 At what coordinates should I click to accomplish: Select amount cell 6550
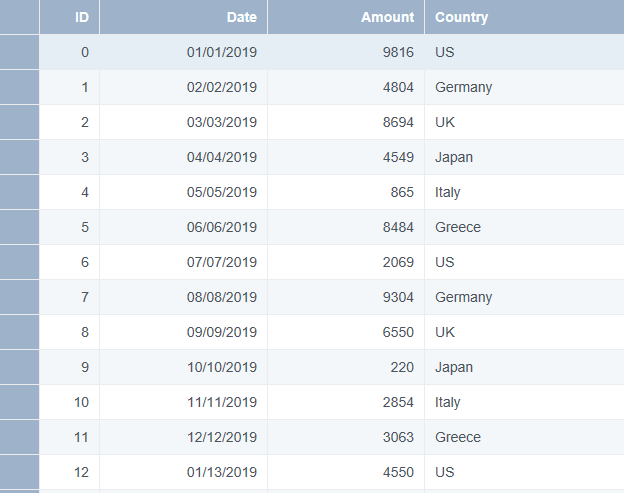tap(346, 332)
